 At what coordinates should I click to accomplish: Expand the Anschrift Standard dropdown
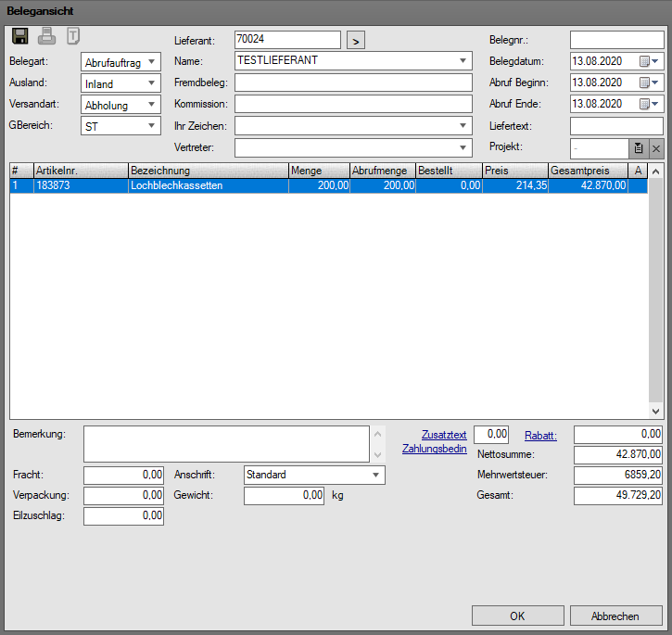pyautogui.click(x=374, y=475)
